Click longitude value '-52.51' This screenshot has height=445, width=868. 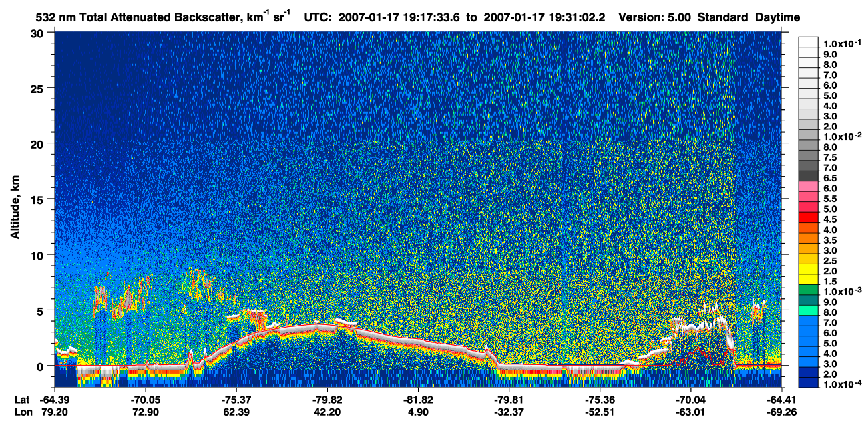[x=600, y=412]
